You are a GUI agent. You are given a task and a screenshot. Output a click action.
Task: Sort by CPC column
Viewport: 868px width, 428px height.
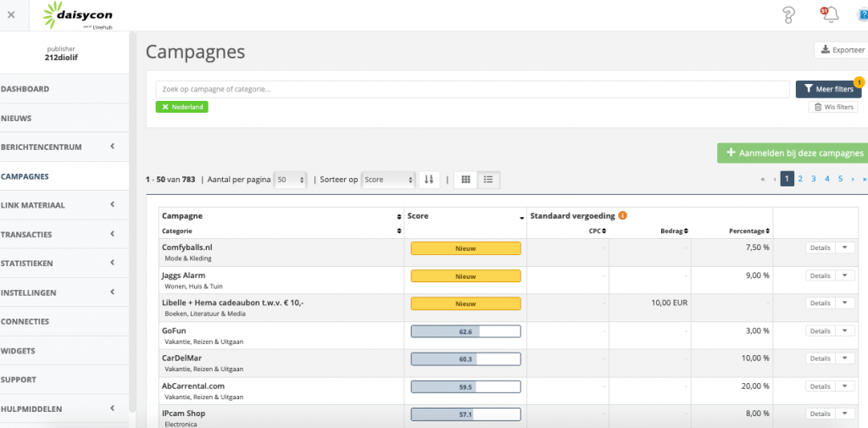598,231
